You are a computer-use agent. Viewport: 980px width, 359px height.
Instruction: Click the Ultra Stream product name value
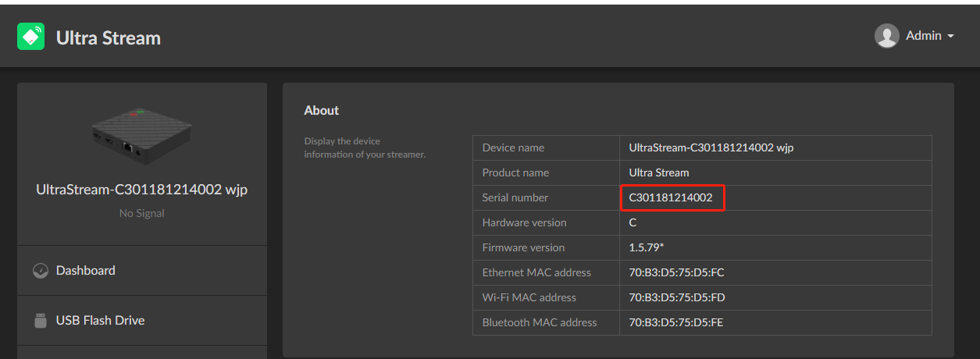[659, 172]
